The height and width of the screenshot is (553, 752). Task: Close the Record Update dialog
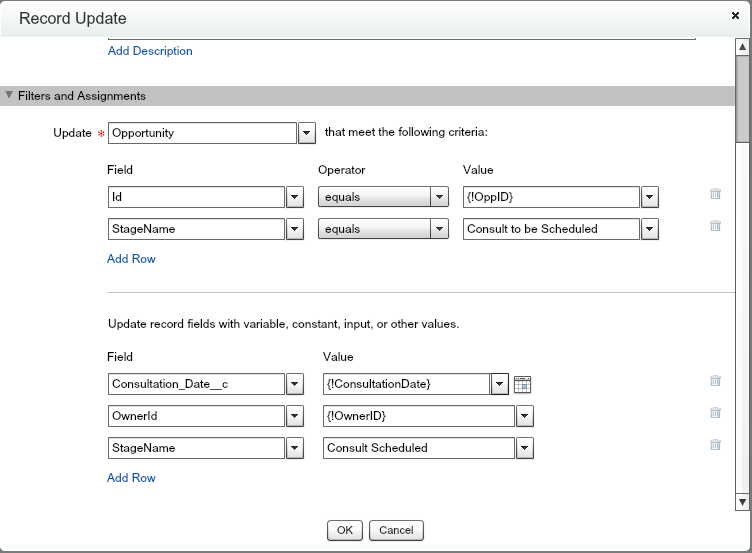[736, 16]
